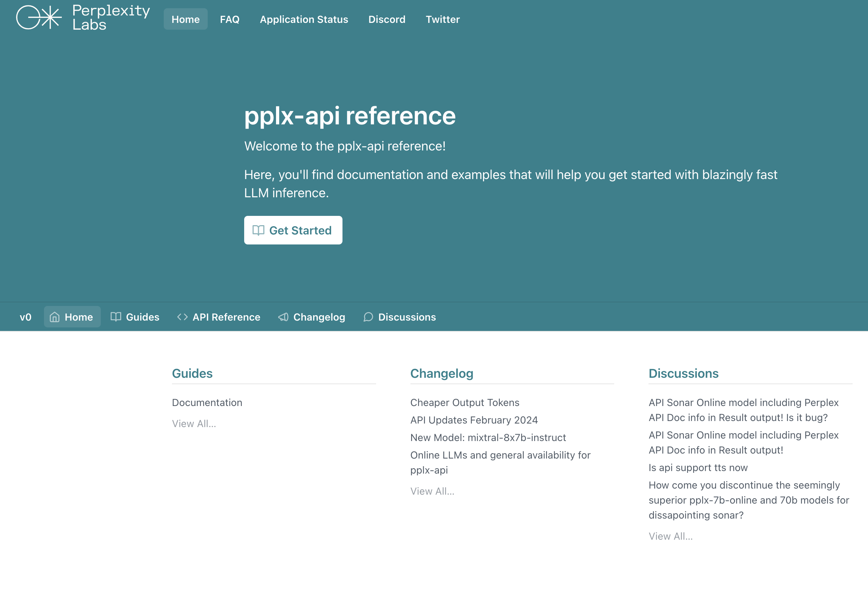Open discussion ending 'Doc info in Result output!'
Image resolution: width=868 pixels, height=594 pixels.
pyautogui.click(x=744, y=442)
